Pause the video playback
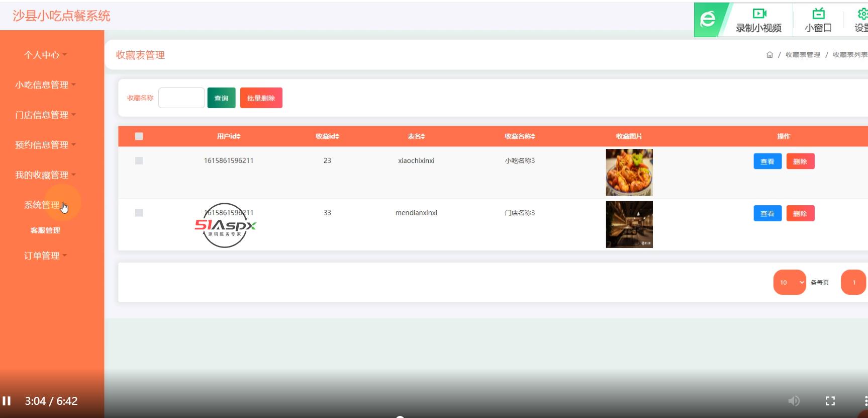Viewport: 868px width, 418px height. 7,401
